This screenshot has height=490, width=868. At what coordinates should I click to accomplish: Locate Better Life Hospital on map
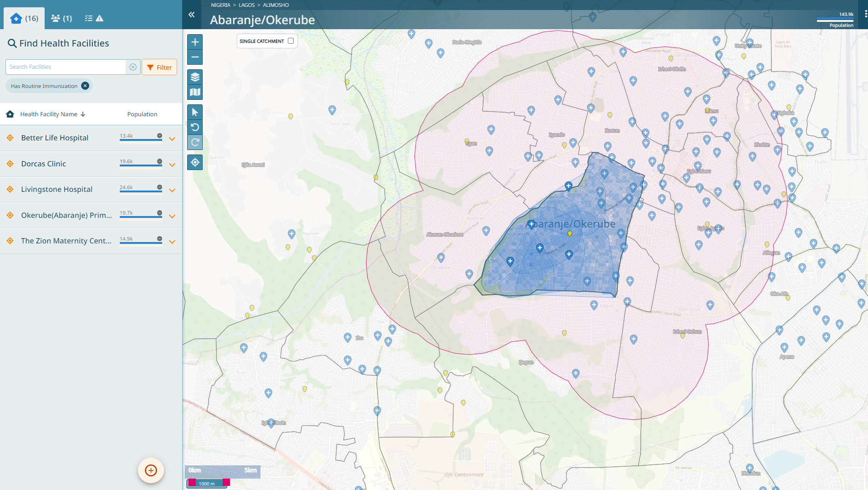pos(10,138)
